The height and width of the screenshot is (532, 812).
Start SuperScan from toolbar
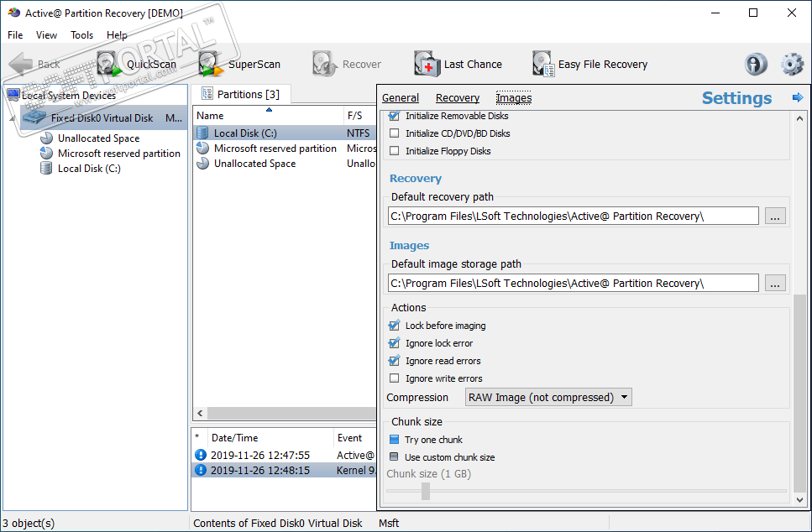click(x=239, y=64)
